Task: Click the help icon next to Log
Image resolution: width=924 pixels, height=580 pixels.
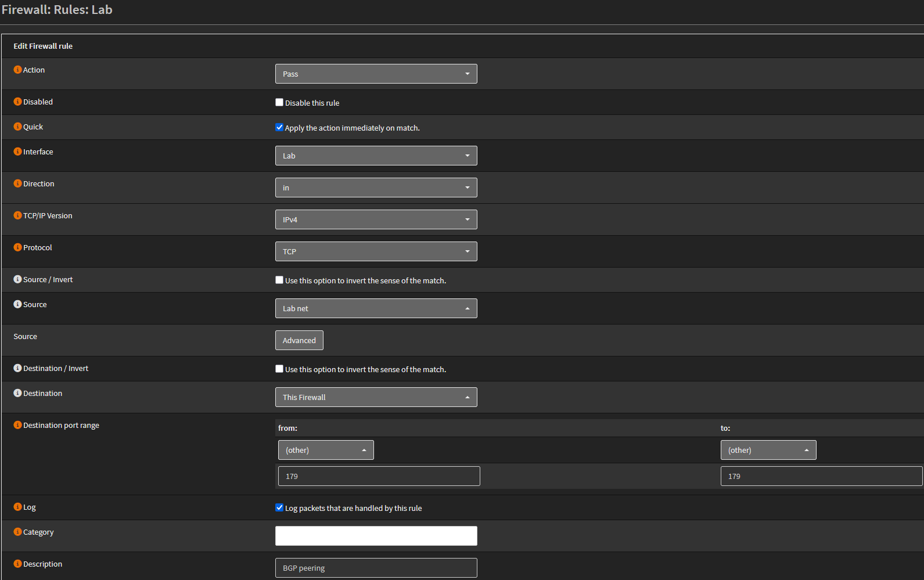Action: coord(17,507)
